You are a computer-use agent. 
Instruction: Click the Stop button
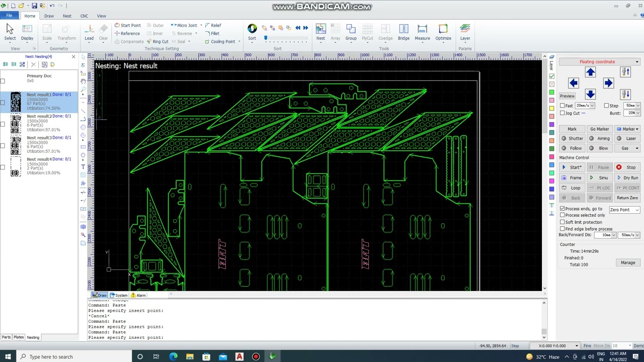(x=627, y=167)
